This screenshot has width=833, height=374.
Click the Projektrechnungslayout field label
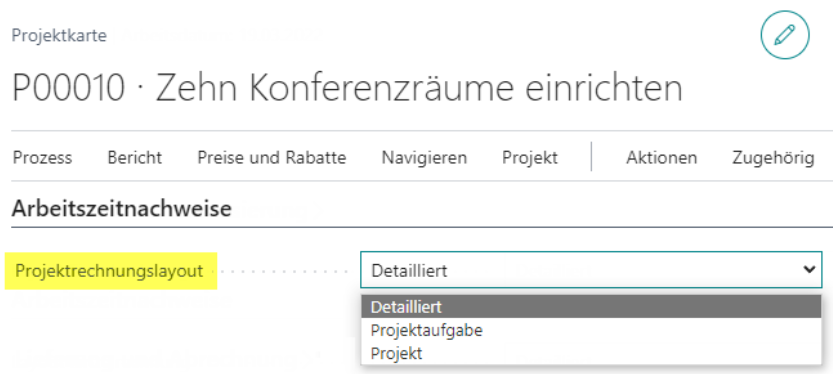coord(109,270)
